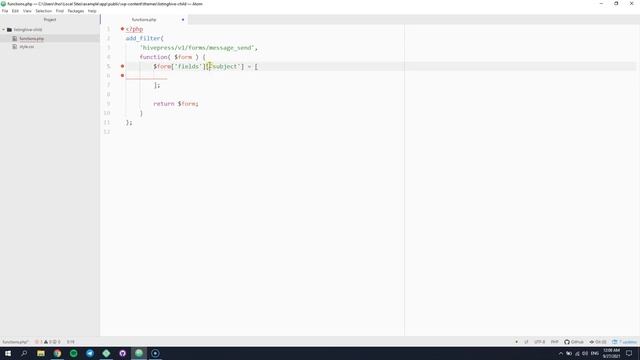Click the small dot indicator in status bar
This screenshot has width=640, height=360.
pyautogui.click(x=516, y=342)
